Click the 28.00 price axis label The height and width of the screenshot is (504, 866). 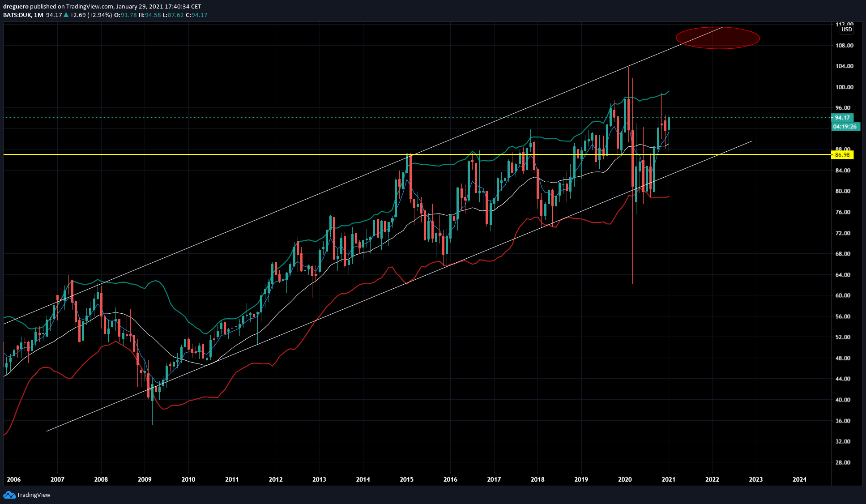tap(843, 462)
